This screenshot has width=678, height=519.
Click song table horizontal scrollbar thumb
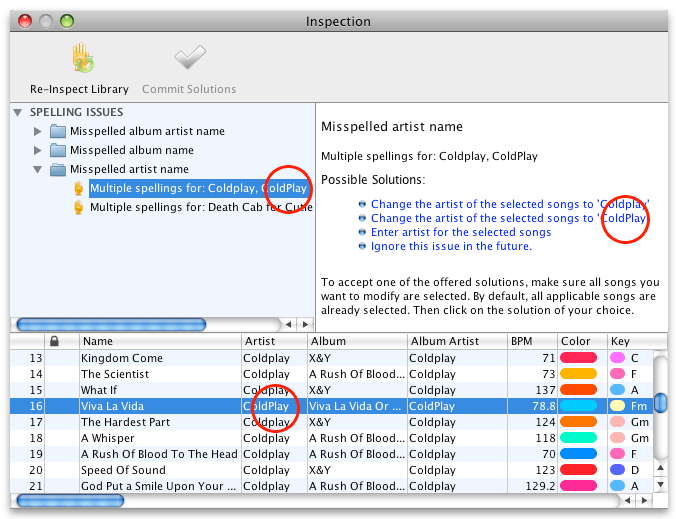(x=70, y=501)
